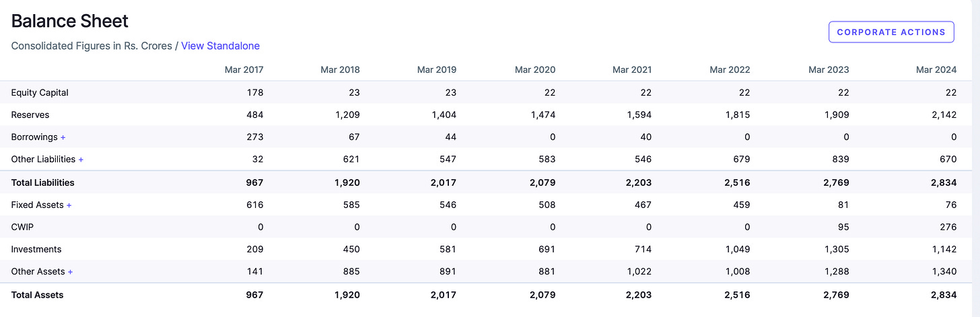Image resolution: width=980 pixels, height=317 pixels.
Task: Click Borrowings value 40 for Mar 2021
Action: (645, 137)
